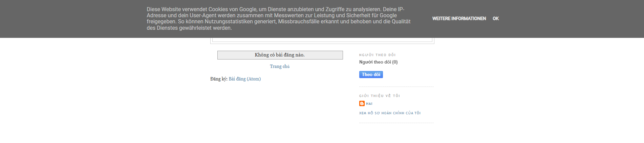The width and height of the screenshot is (644, 143).
Task: Click the Người theo dõi (0) count text
Action: point(379,62)
